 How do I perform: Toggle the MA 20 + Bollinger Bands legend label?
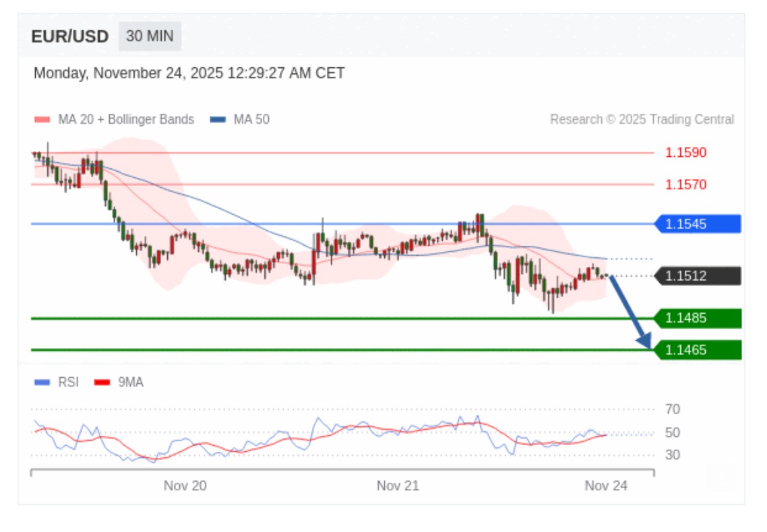126,120
